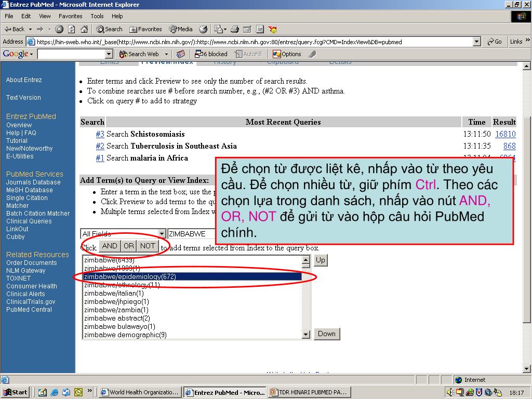Open the Tools menu
532x399 pixels.
(x=97, y=16)
